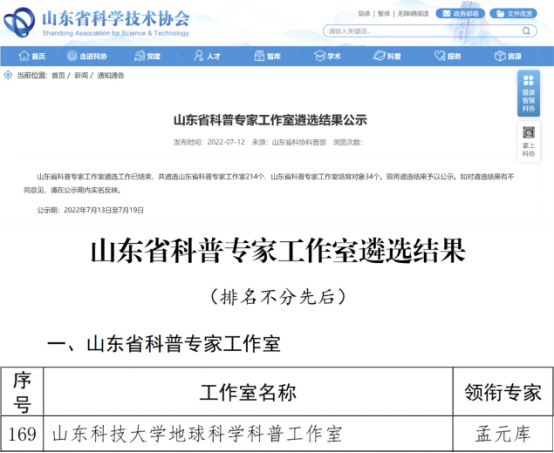Click the 智库 navigation icon
Image resolution: width=554 pixels, height=453 pixels.
pyautogui.click(x=259, y=56)
